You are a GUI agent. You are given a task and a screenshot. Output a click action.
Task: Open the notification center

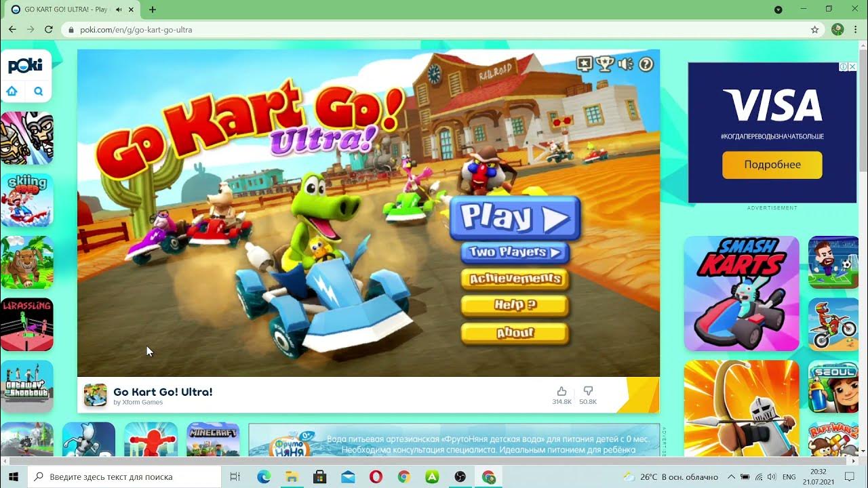pyautogui.click(x=849, y=476)
